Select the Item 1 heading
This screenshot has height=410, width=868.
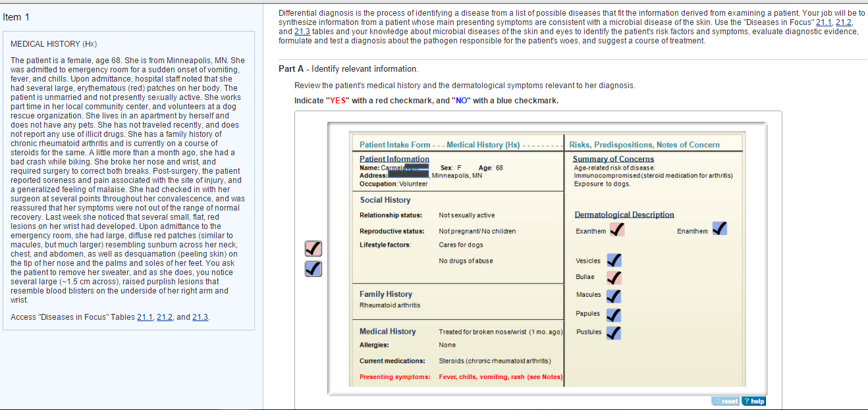(16, 17)
